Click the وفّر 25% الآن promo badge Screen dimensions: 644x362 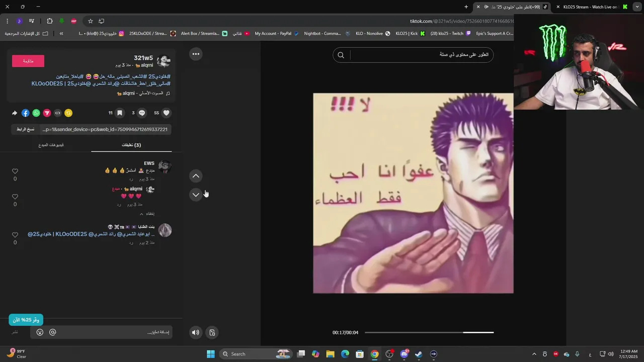tap(26, 320)
